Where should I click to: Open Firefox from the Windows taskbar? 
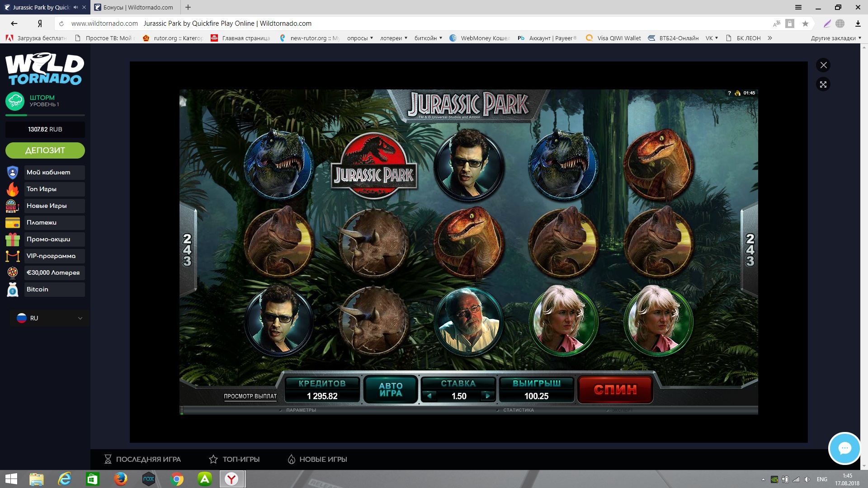[120, 479]
